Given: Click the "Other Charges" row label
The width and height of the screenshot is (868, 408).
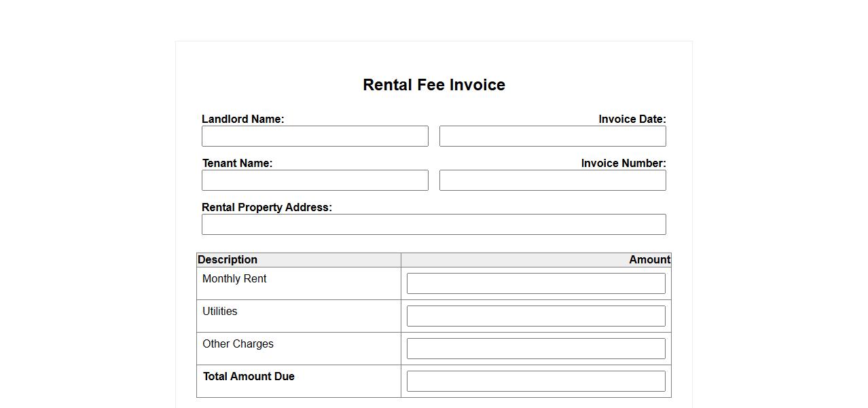Looking at the screenshot, I should point(238,344).
